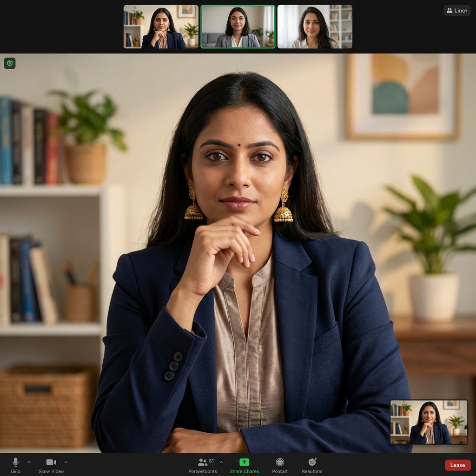The image size is (476, 476).
Task: Click the Share Chares label
Action: 244,471
